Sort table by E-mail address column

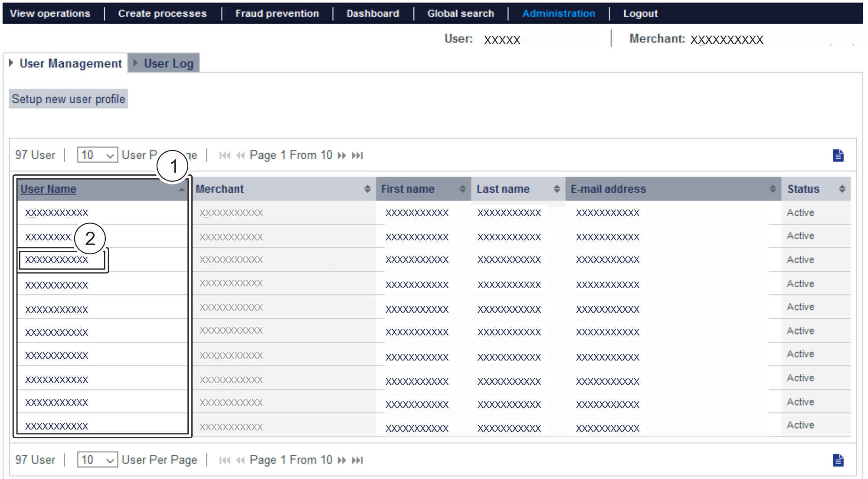tap(773, 189)
